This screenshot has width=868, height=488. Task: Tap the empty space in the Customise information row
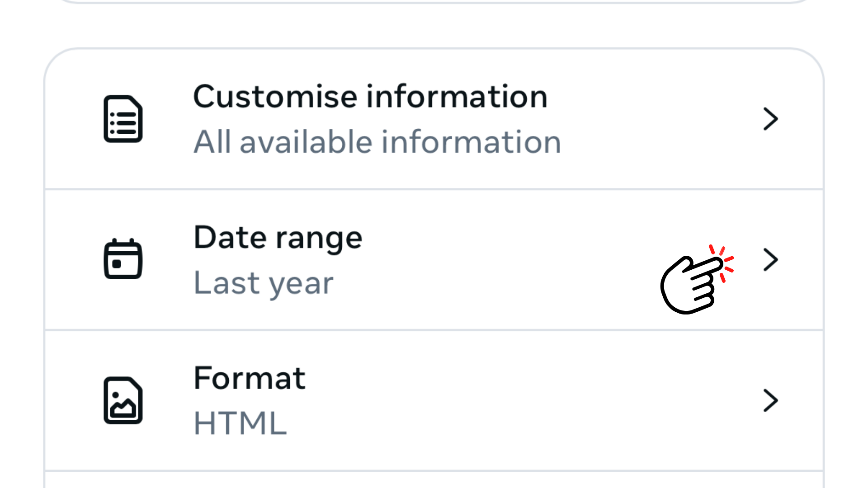pyautogui.click(x=656, y=120)
